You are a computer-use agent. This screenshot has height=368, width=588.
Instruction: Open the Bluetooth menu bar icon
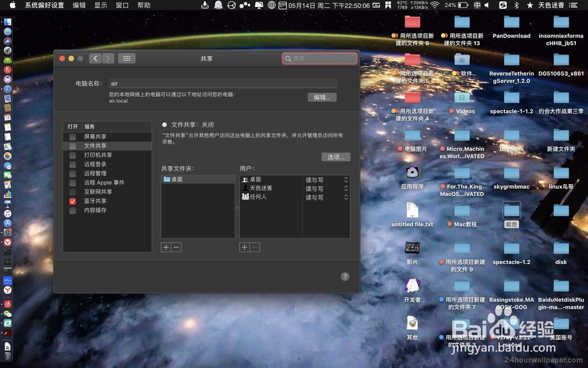pyautogui.click(x=517, y=5)
